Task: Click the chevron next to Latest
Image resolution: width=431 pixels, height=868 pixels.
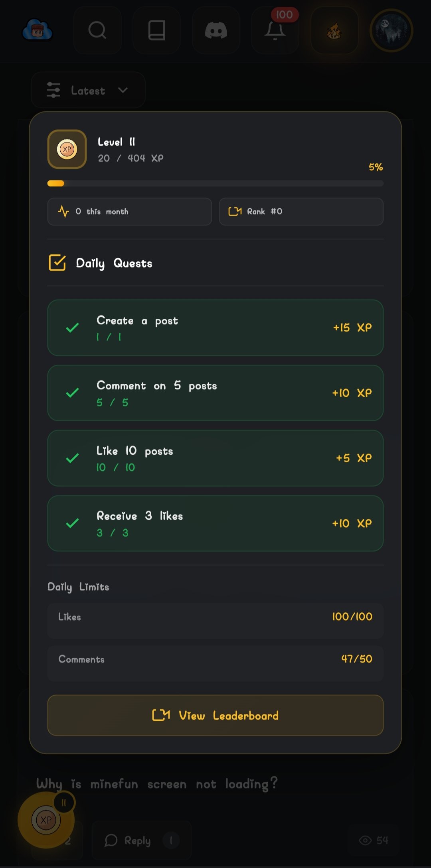Action: (123, 90)
